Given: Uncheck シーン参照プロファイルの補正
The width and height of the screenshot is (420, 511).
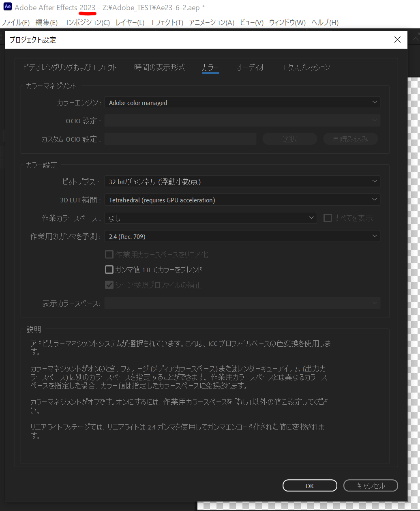Looking at the screenshot, I should (109, 285).
